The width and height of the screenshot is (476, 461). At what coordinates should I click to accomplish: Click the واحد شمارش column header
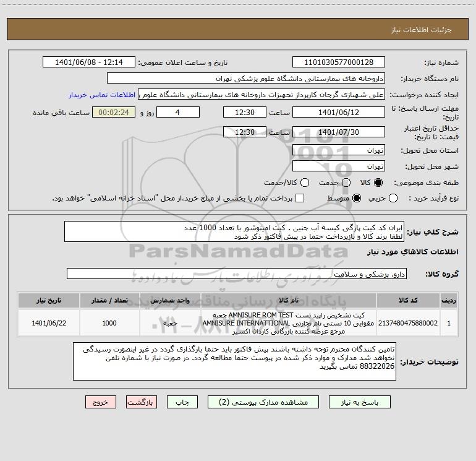(170, 301)
